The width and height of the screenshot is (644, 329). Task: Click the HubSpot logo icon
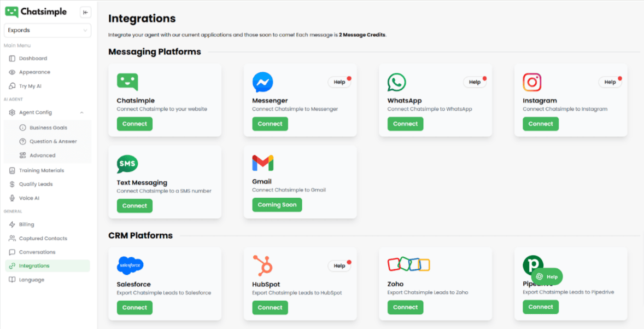(262, 265)
